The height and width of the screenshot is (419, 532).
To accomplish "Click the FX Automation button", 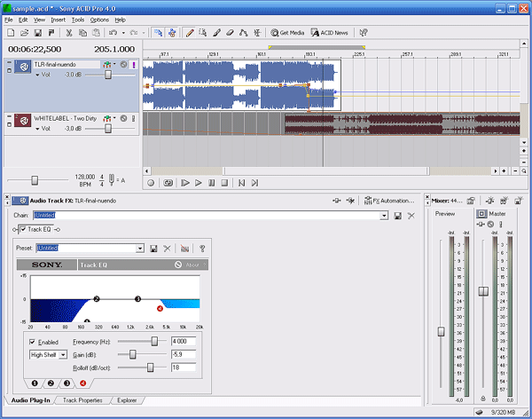I will point(389,202).
